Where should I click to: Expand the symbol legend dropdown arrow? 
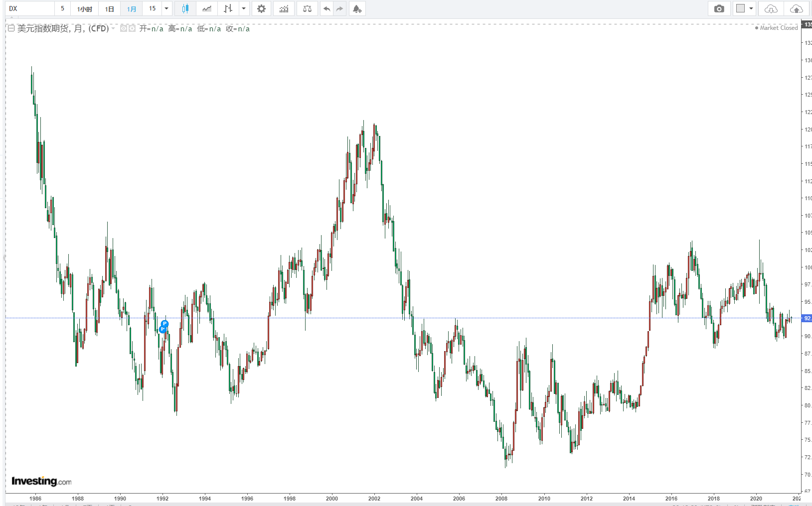(113, 28)
